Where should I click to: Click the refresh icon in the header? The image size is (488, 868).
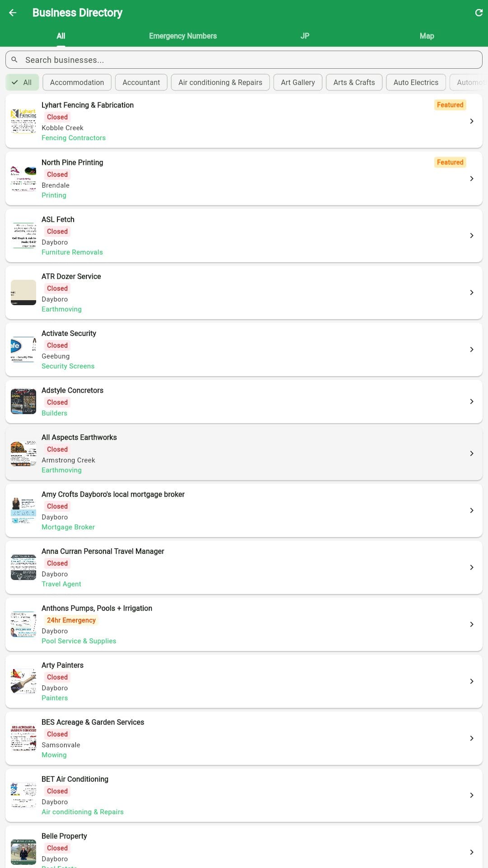(x=479, y=12)
